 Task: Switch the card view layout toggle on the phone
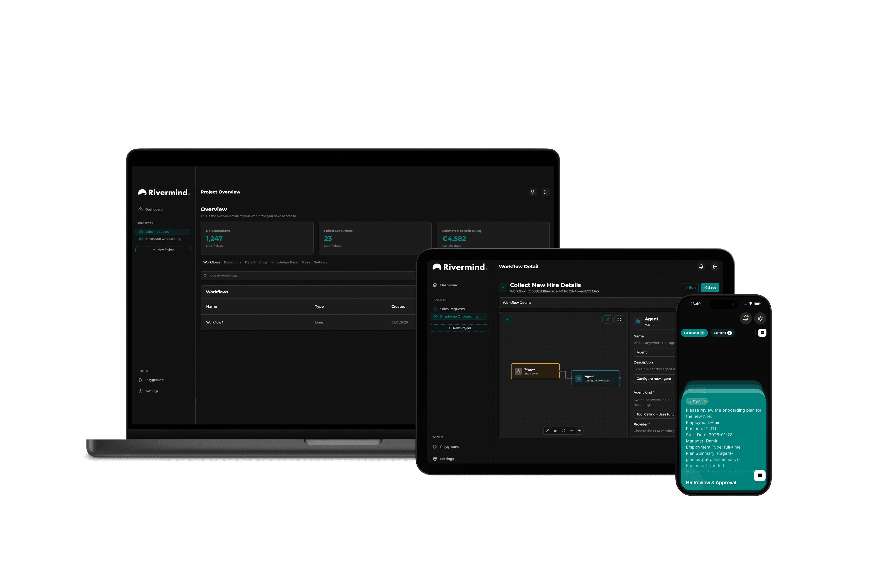point(762,332)
